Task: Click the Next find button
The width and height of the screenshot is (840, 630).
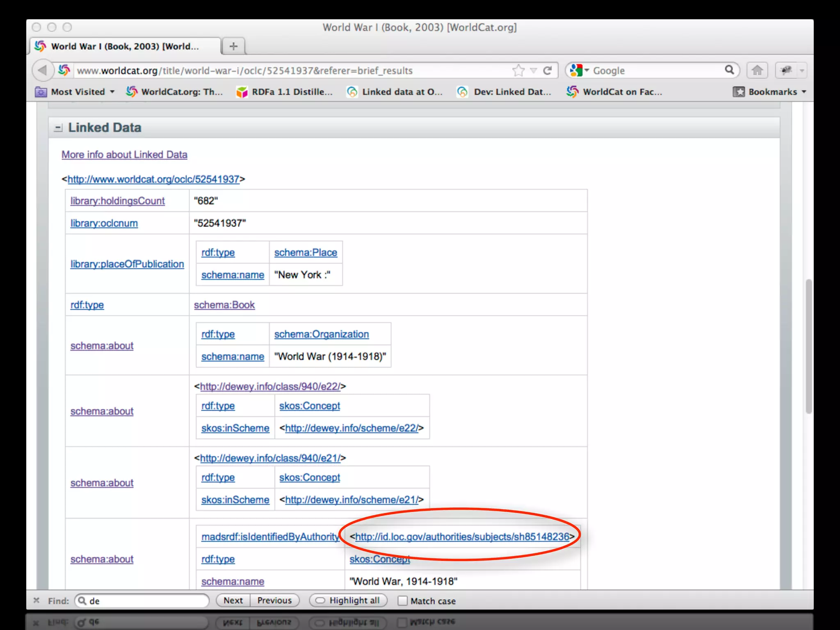Action: tap(233, 600)
